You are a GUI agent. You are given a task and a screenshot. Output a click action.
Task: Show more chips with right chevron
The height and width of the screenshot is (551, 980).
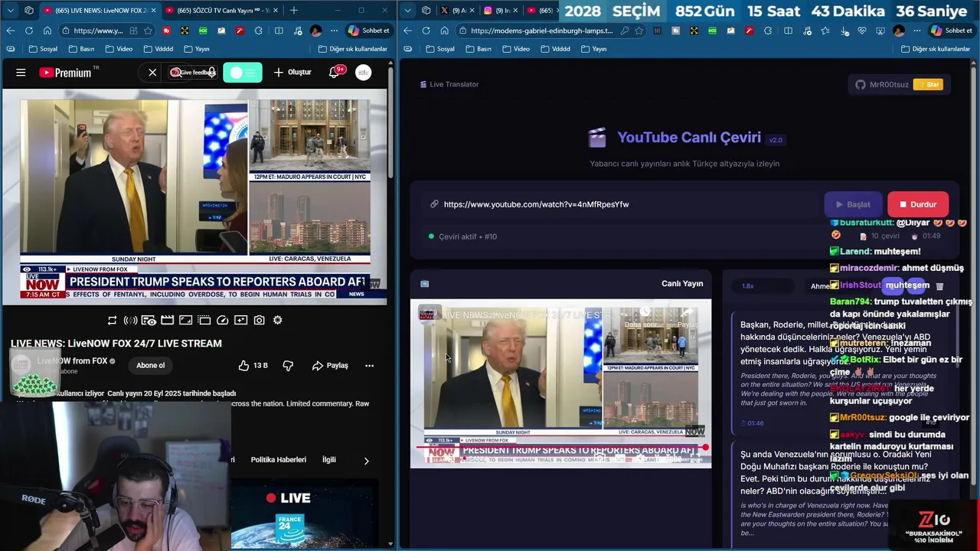366,460
